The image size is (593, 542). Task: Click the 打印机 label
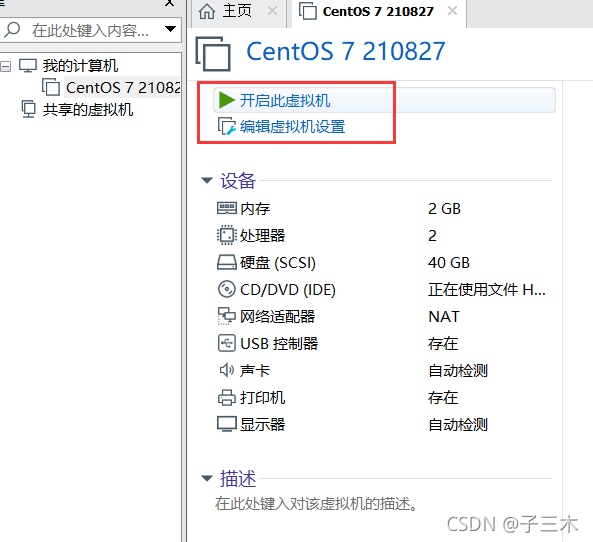tap(262, 398)
